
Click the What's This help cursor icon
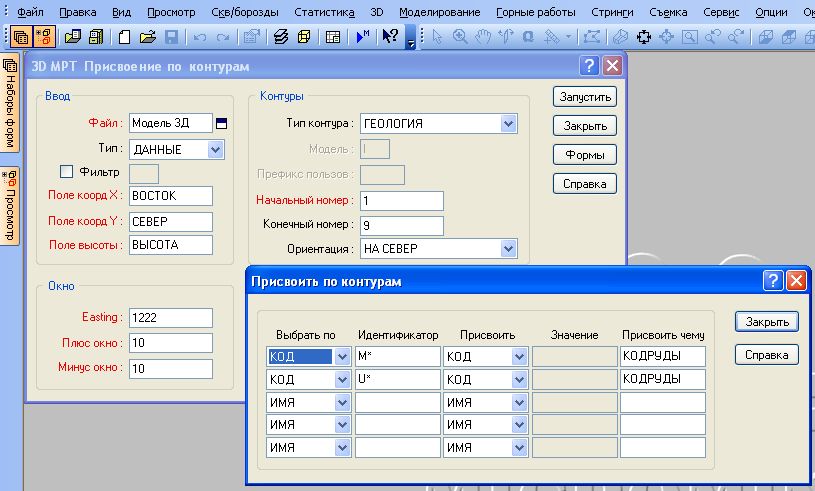[x=390, y=36]
